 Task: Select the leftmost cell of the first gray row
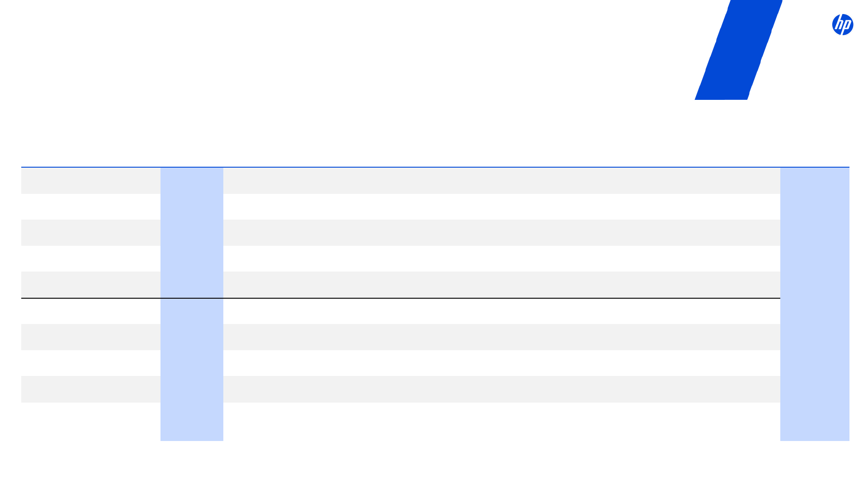click(90, 181)
